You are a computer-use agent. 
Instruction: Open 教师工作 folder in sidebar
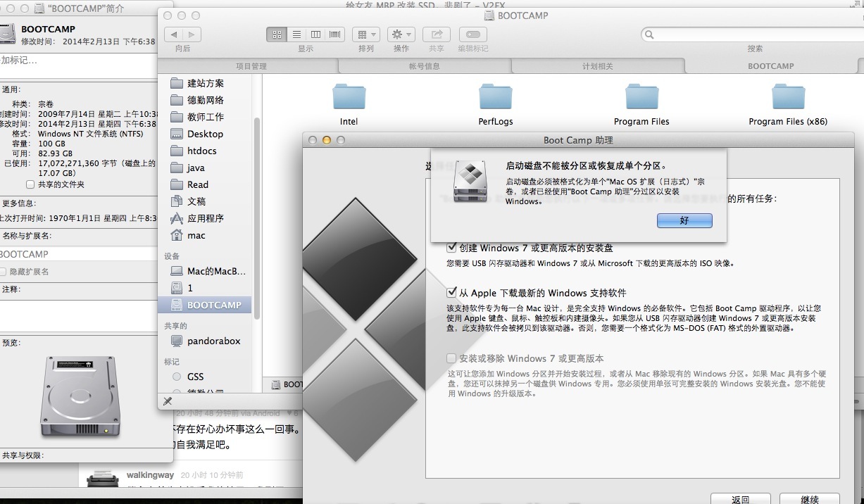(x=205, y=117)
